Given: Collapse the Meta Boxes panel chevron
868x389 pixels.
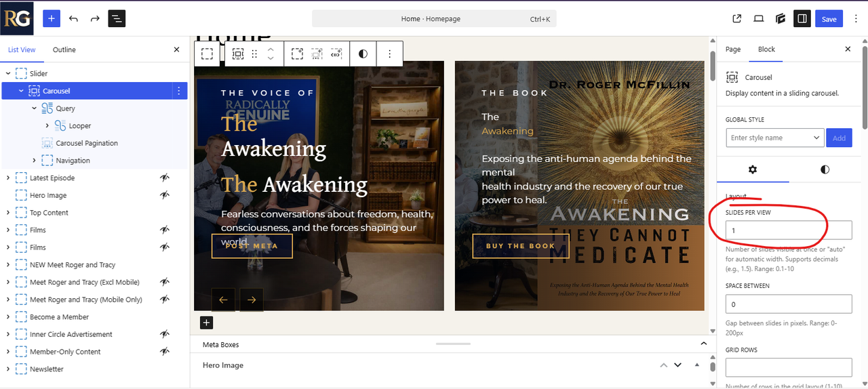Looking at the screenshot, I should (x=703, y=344).
